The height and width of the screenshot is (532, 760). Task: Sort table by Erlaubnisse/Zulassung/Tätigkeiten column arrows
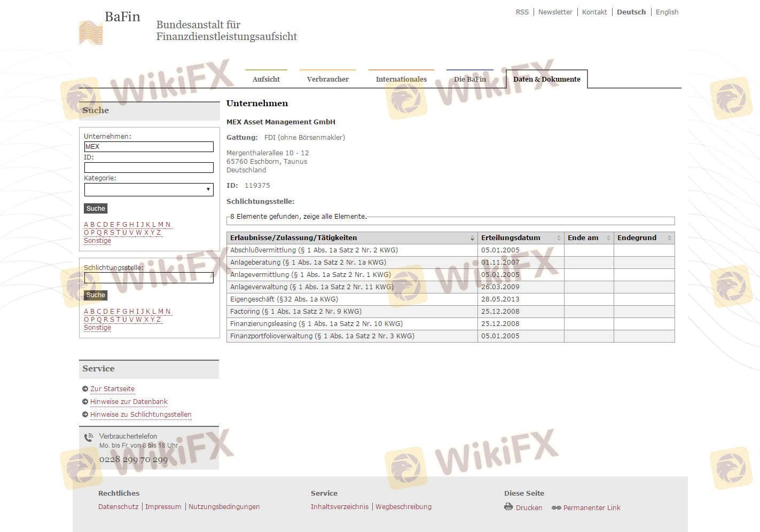472,238
